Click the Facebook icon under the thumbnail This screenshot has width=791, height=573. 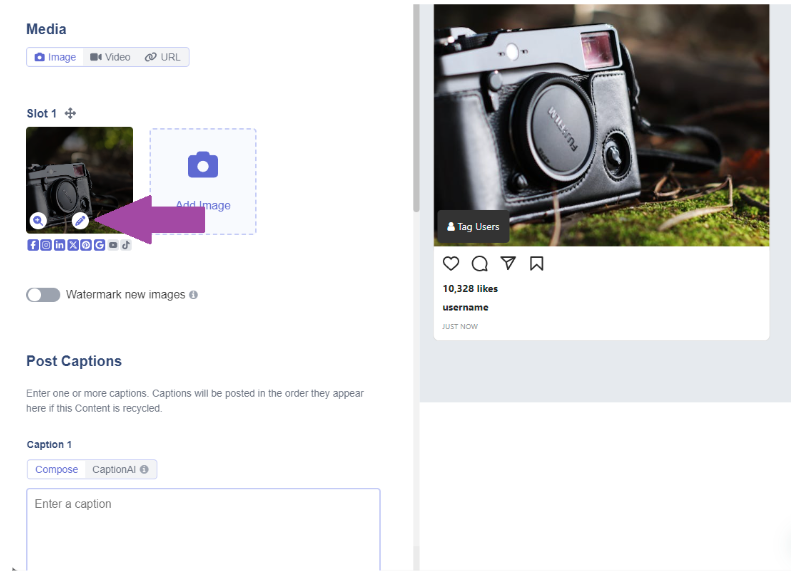point(33,245)
